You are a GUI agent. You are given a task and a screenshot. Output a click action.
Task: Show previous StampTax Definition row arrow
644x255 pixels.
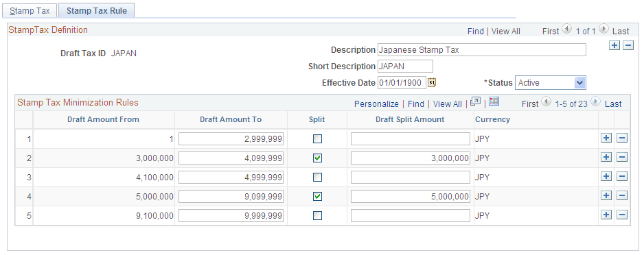(566, 29)
